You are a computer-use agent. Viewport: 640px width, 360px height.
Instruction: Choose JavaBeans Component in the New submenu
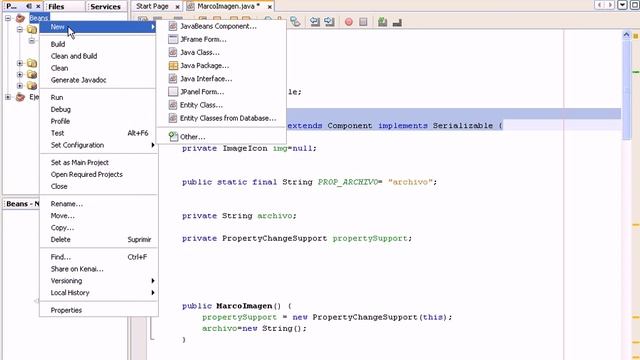click(x=221, y=26)
